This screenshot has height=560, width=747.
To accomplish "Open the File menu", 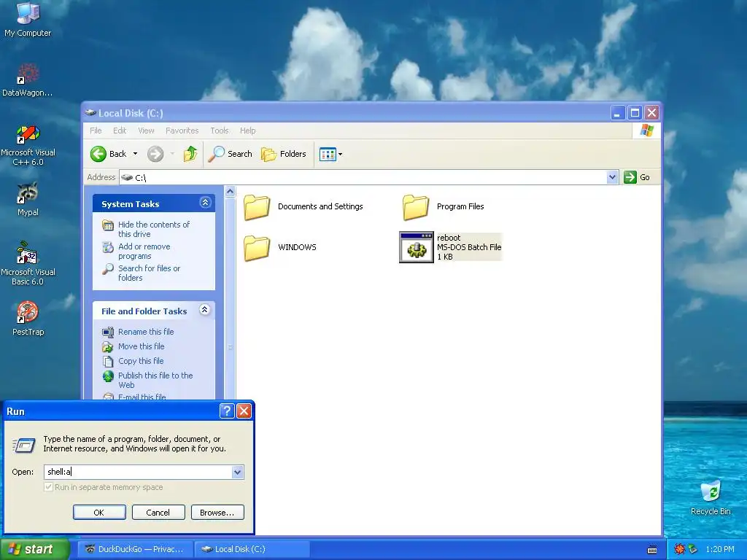I will click(96, 131).
